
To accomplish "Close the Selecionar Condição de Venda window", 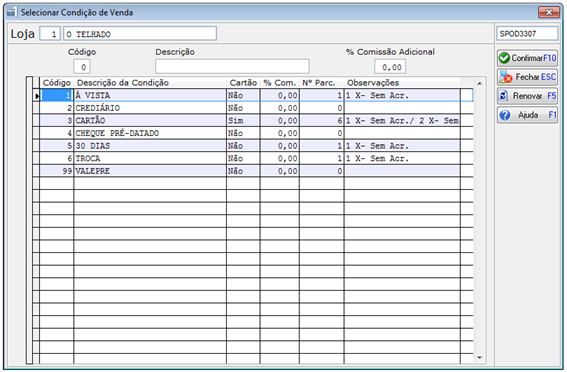I will (549, 12).
